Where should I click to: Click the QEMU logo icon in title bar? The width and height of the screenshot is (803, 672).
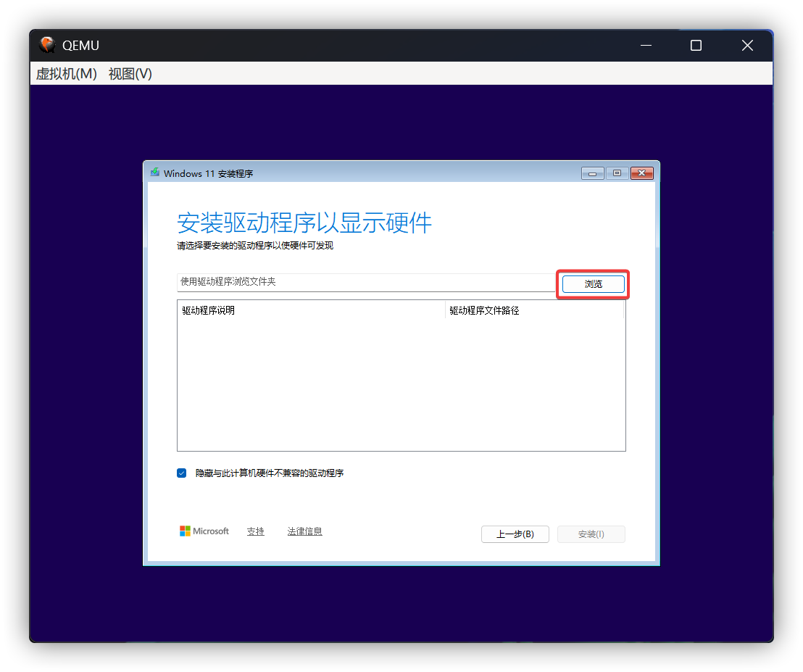tap(47, 45)
